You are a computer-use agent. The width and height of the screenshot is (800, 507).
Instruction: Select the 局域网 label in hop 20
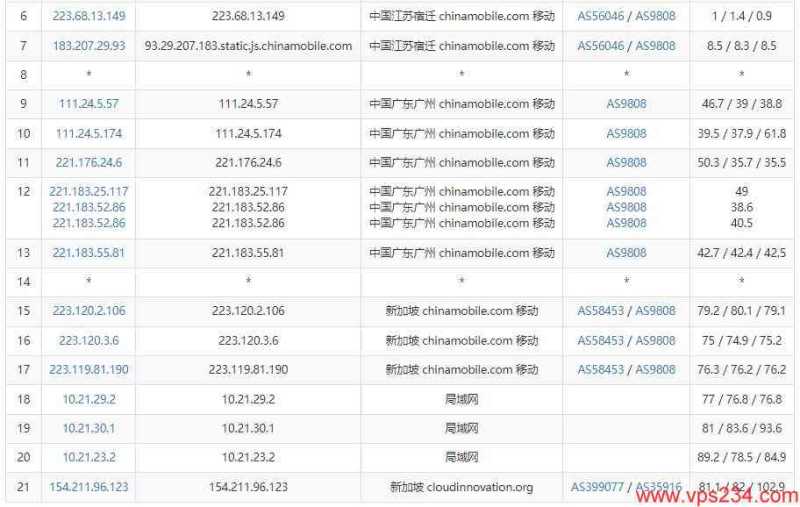point(461,457)
